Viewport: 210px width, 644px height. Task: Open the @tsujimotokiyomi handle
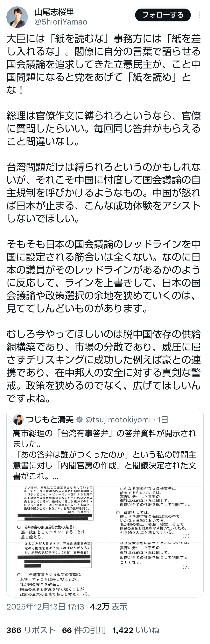pyautogui.click(x=118, y=420)
